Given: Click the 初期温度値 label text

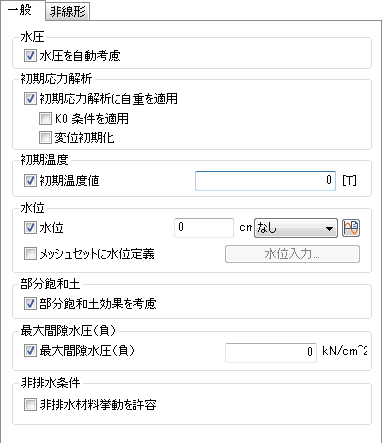Looking at the screenshot, I should click(x=70, y=181).
